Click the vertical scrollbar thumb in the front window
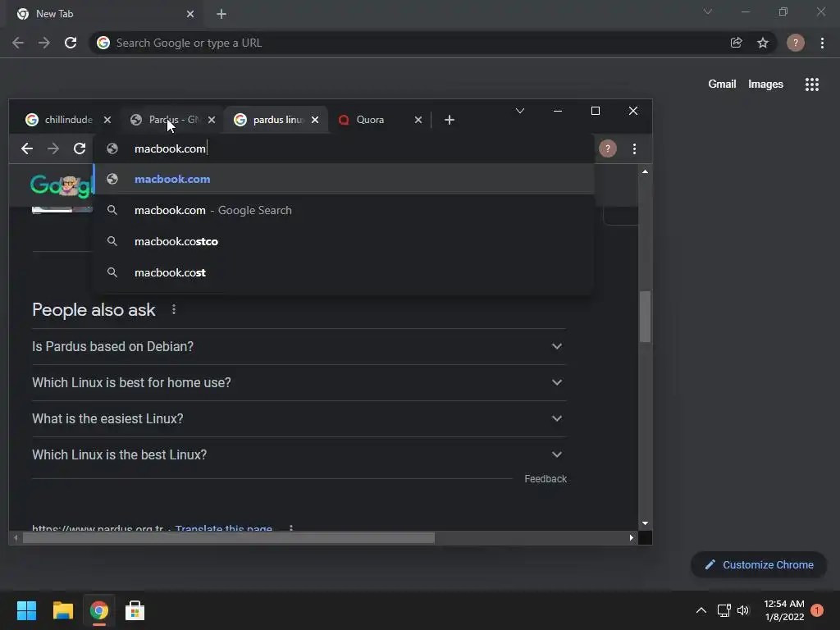The image size is (840, 630). tap(645, 316)
